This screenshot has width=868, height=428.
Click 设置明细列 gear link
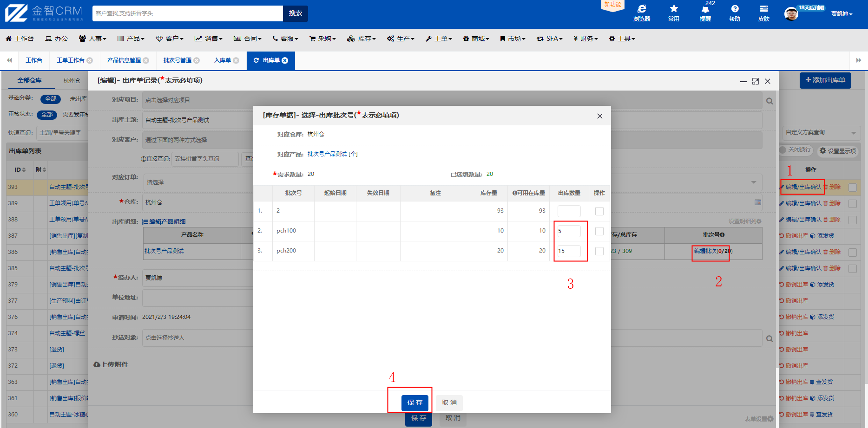point(745,221)
